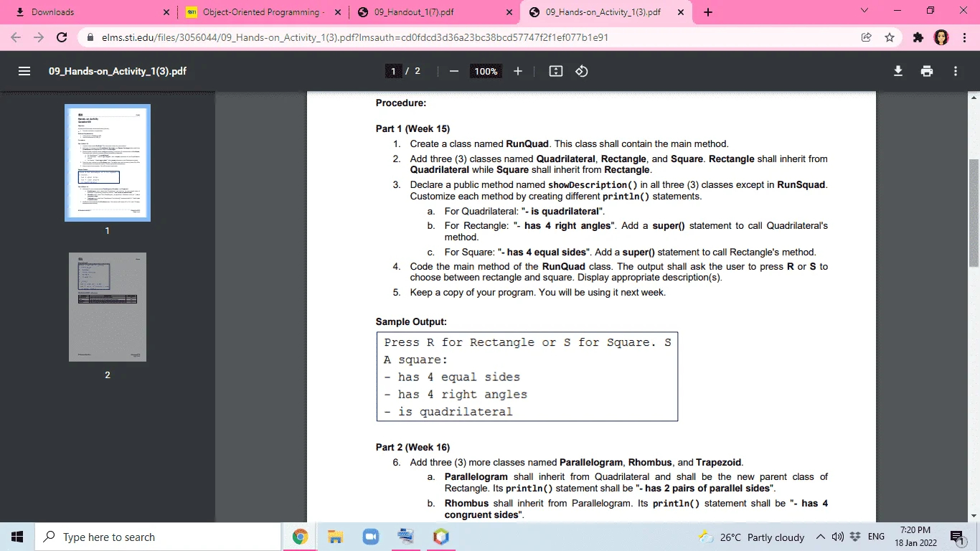Open a new browser tab
This screenshot has width=980, height=551.
[x=708, y=12]
